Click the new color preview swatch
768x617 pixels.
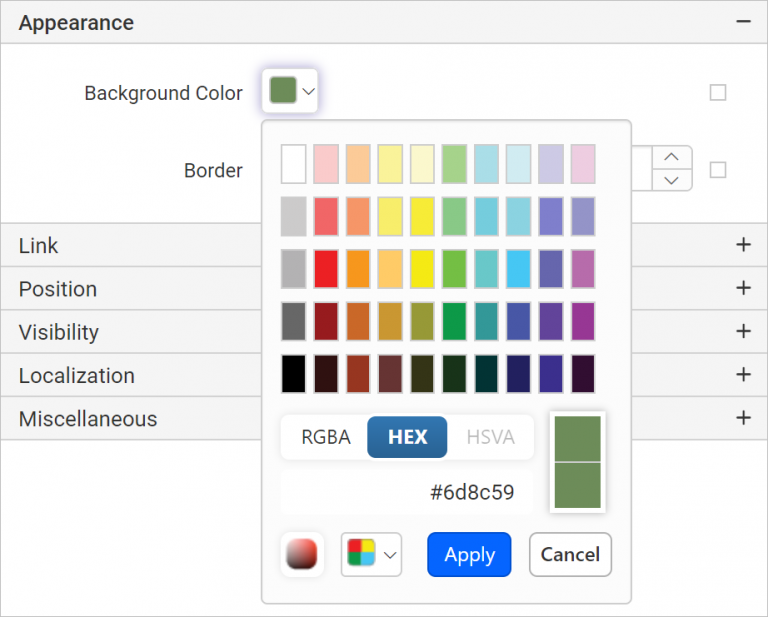577,439
